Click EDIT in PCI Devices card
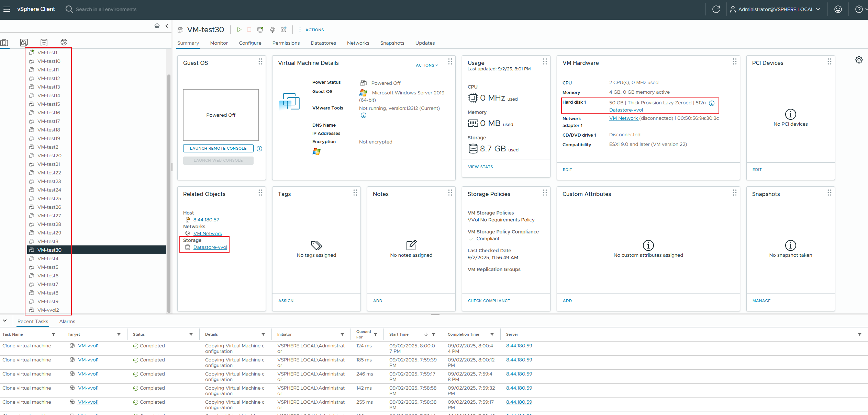Screen dimensions: 868x415 pyautogui.click(x=757, y=170)
